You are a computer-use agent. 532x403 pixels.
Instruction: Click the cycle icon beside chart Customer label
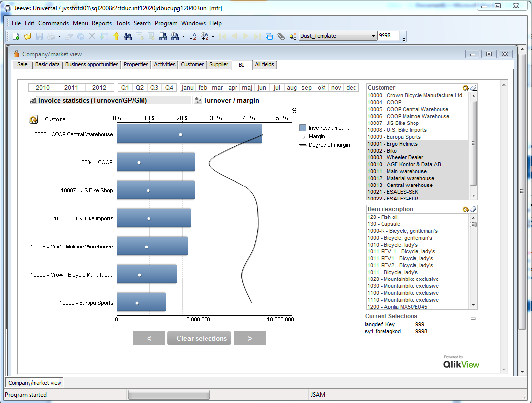33,119
